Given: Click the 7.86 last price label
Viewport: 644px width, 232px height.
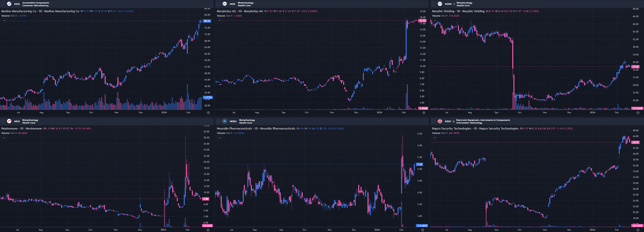Looking at the screenshot, I should (206, 199).
